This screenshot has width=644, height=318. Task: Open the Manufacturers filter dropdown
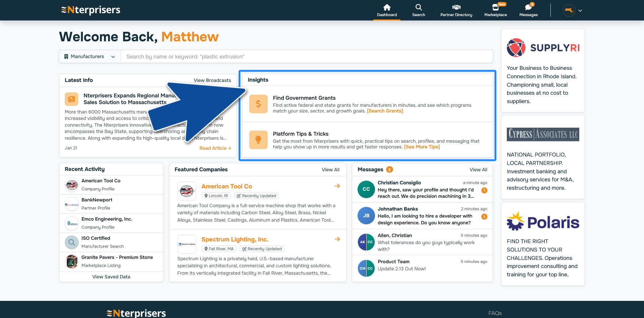[x=89, y=56]
